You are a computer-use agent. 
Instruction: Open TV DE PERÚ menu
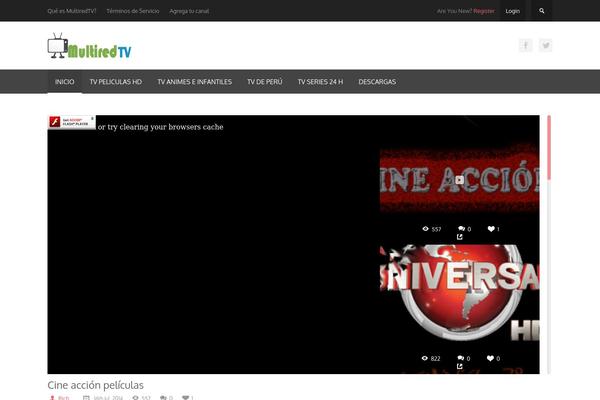coord(264,82)
